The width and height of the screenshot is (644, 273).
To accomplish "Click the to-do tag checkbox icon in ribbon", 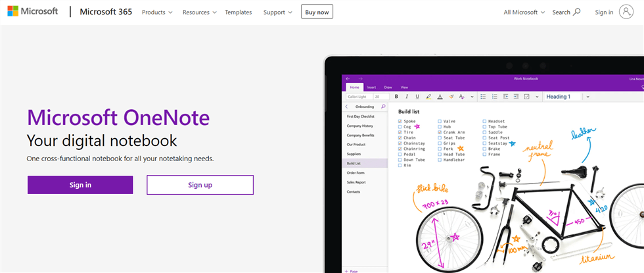I will point(526,97).
